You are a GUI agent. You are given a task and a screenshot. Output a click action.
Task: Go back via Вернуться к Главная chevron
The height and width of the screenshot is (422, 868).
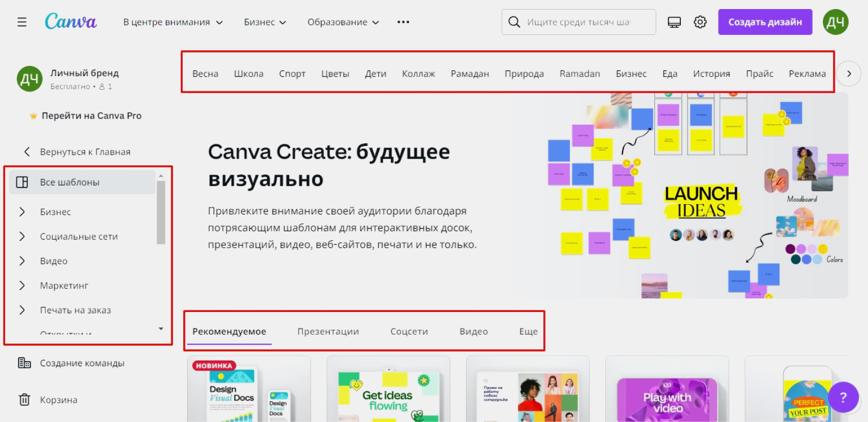(x=26, y=152)
